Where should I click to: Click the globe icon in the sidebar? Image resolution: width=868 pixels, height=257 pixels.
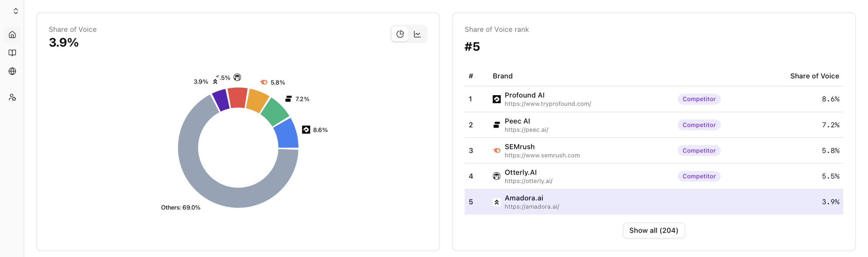pos(12,71)
